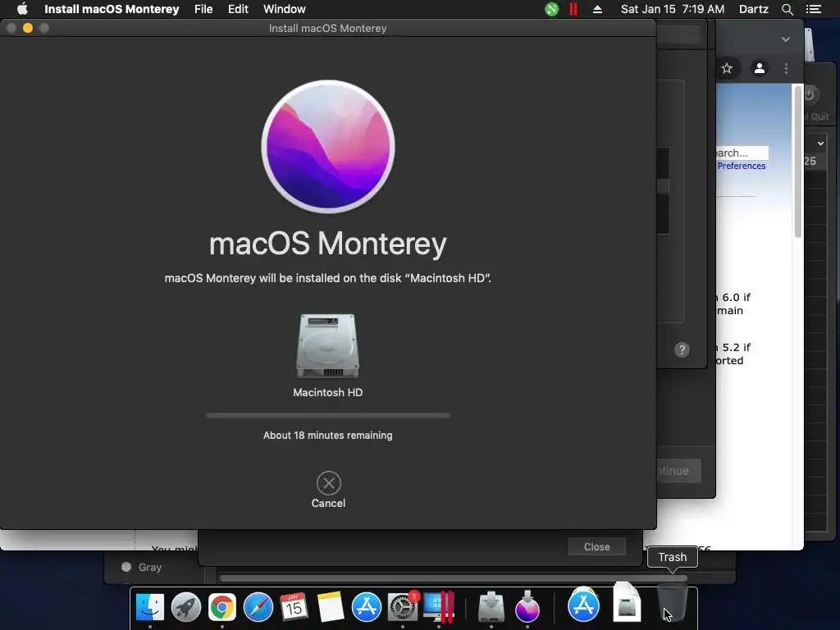Click the Macintosh HD disk icon
Screen dimensions: 840x630
pos(327,345)
